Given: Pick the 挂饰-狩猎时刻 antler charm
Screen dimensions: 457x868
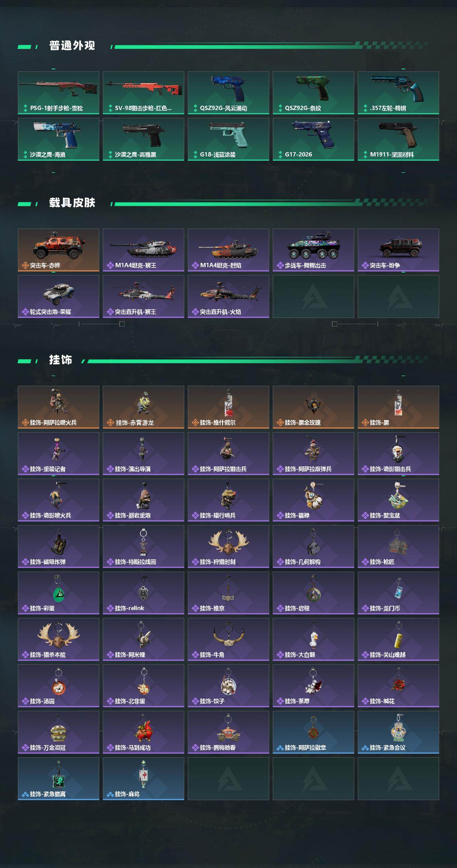Looking at the screenshot, I should click(228, 547).
